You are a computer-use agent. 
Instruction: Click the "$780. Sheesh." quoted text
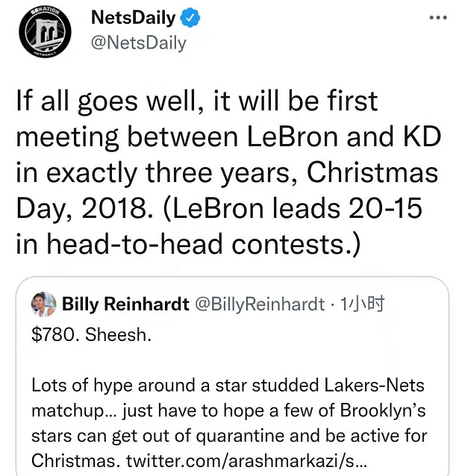click(x=91, y=335)
